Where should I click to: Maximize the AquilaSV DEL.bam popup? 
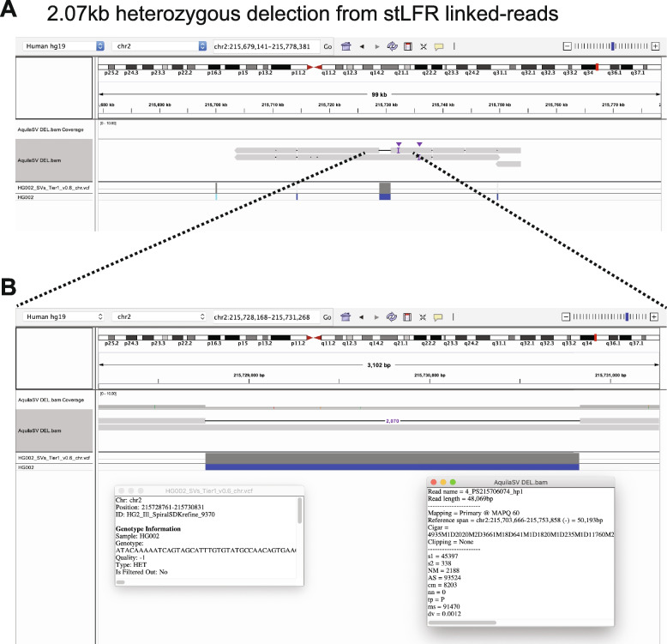coord(453,482)
